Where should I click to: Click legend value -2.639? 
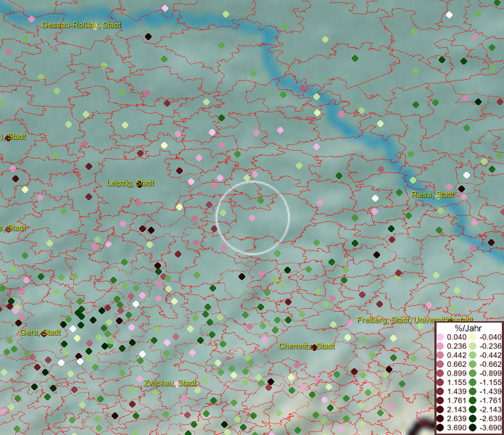pos(490,418)
